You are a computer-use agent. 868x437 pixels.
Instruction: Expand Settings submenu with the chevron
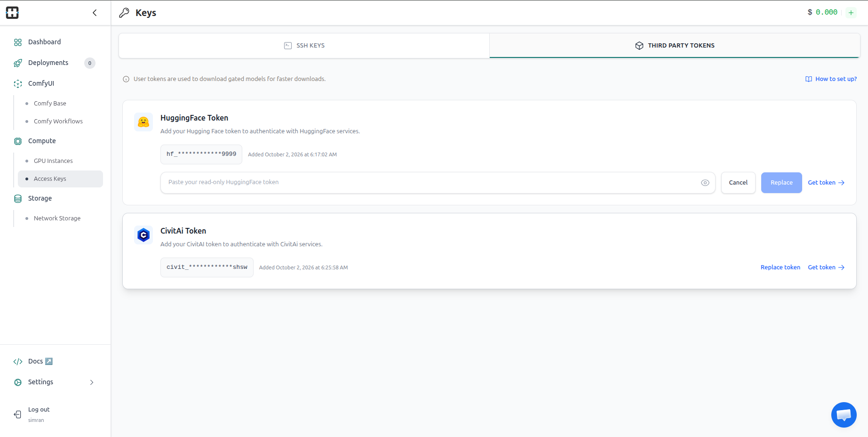(92, 382)
